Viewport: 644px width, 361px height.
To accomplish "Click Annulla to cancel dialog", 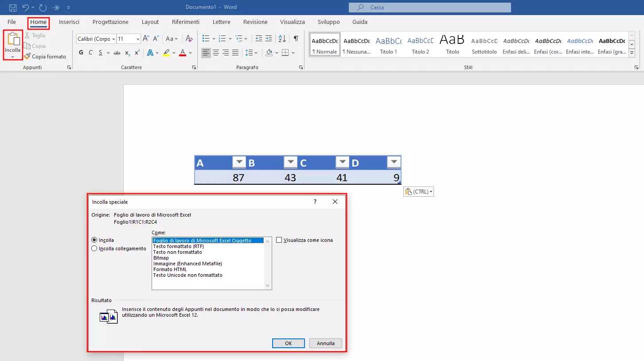I will [326, 343].
